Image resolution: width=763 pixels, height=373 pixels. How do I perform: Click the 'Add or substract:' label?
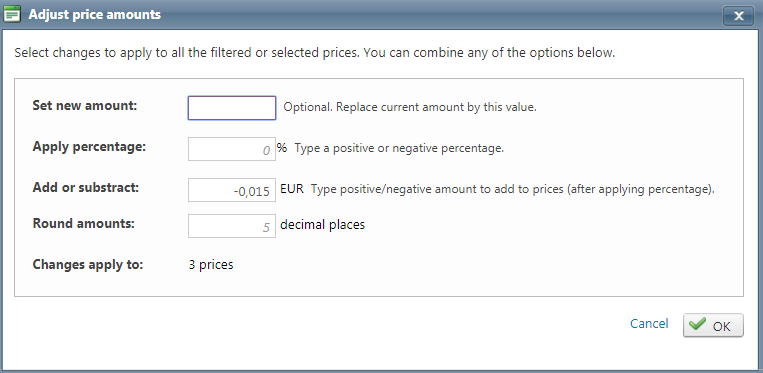pos(86,188)
